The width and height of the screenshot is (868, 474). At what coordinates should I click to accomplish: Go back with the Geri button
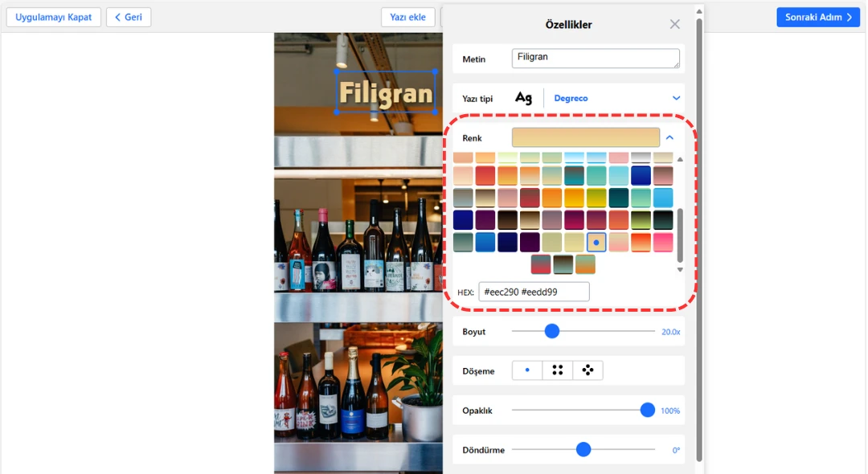(x=129, y=17)
